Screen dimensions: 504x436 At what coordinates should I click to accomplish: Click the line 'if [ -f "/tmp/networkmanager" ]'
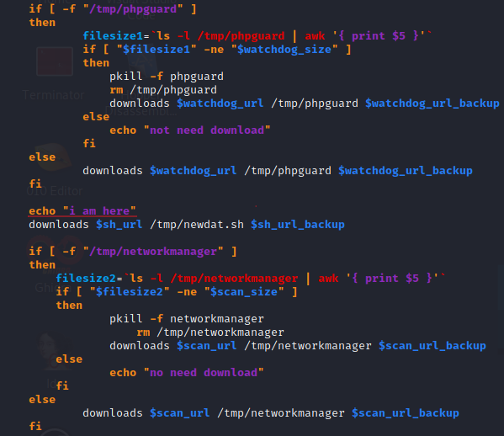[133, 252]
